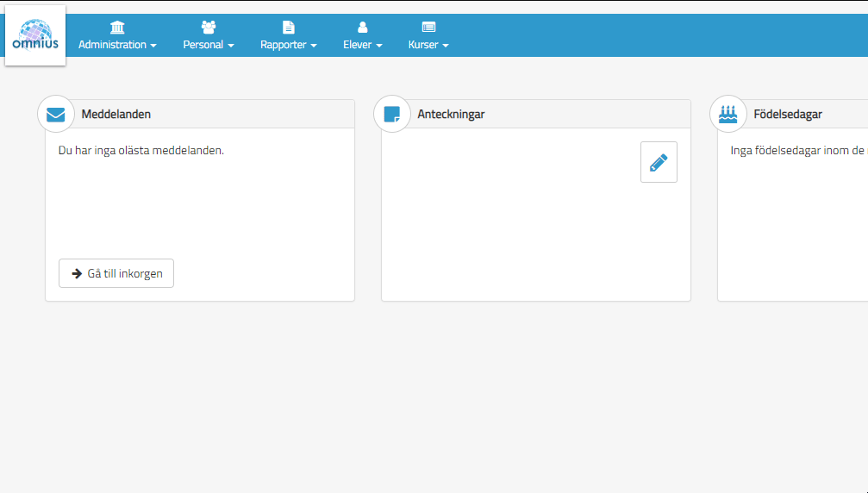The image size is (868, 493).
Task: Click the Födelsedagar panel heading text
Action: [x=788, y=114]
